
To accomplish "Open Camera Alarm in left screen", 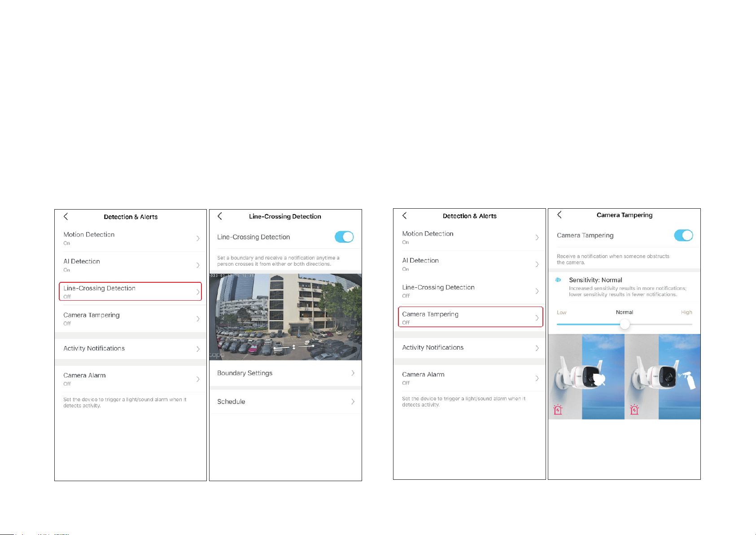I will 131,379.
